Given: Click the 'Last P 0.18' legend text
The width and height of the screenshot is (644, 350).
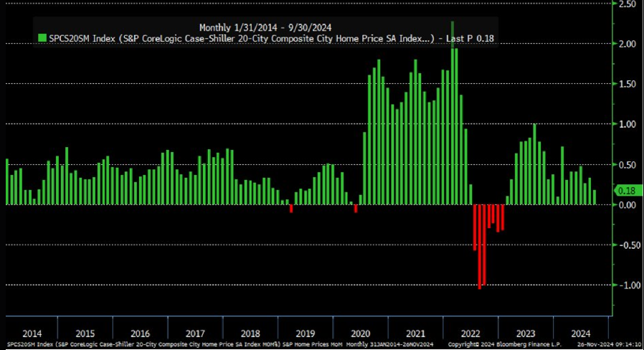Looking at the screenshot, I should pyautogui.click(x=470, y=39).
